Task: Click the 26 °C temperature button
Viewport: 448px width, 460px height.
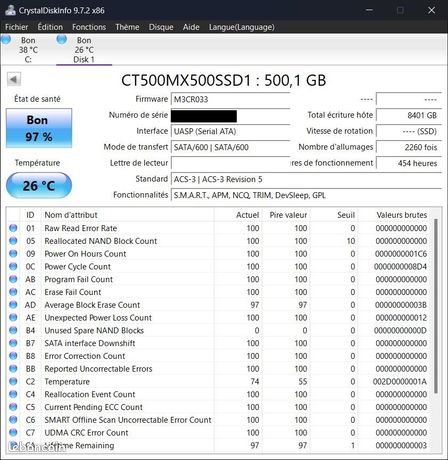Action: pos(39,185)
